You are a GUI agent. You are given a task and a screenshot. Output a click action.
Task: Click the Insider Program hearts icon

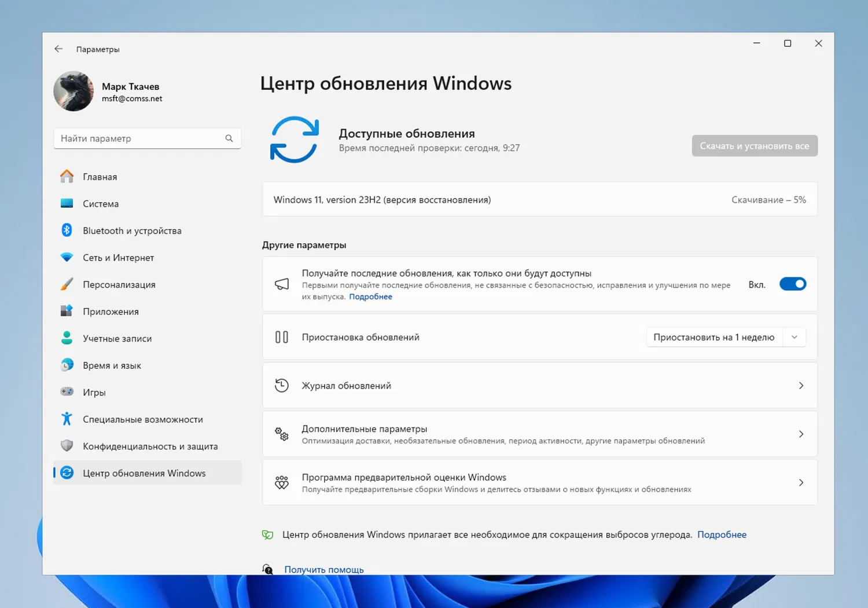pos(282,482)
